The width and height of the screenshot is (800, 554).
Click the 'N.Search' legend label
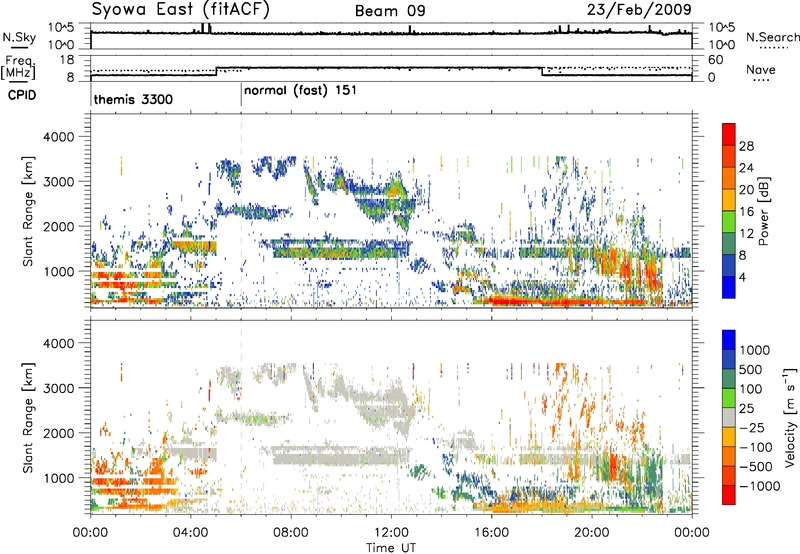point(773,37)
